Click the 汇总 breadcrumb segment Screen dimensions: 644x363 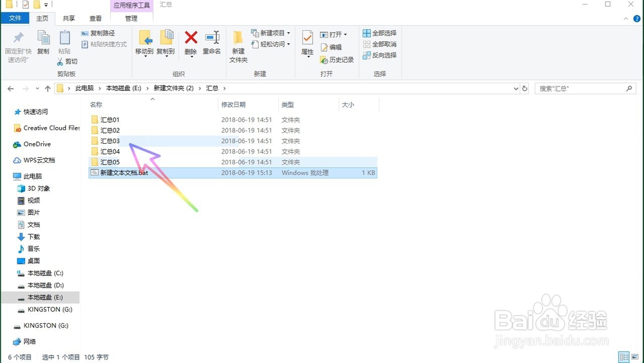coord(212,88)
